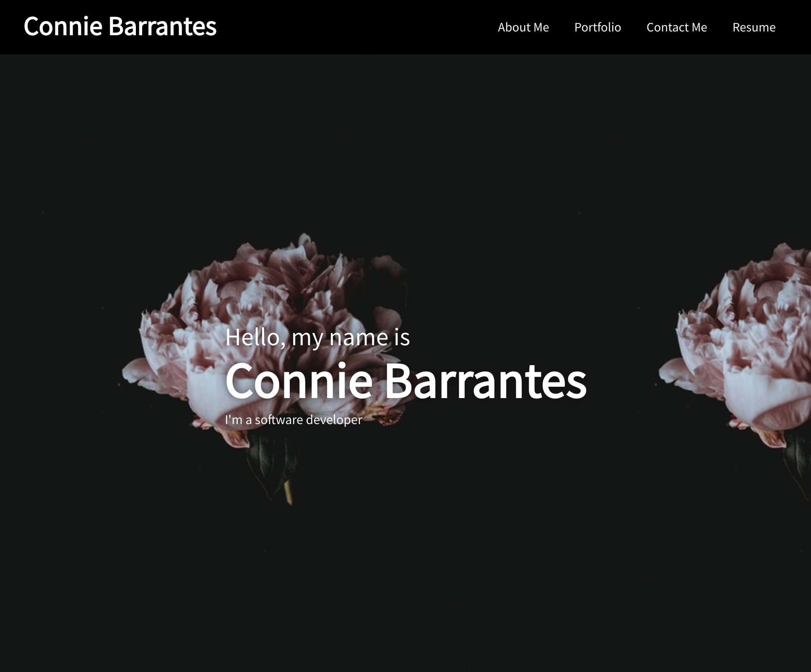Click the word 'Connie' in the header title
The height and width of the screenshot is (672, 811).
[63, 26]
